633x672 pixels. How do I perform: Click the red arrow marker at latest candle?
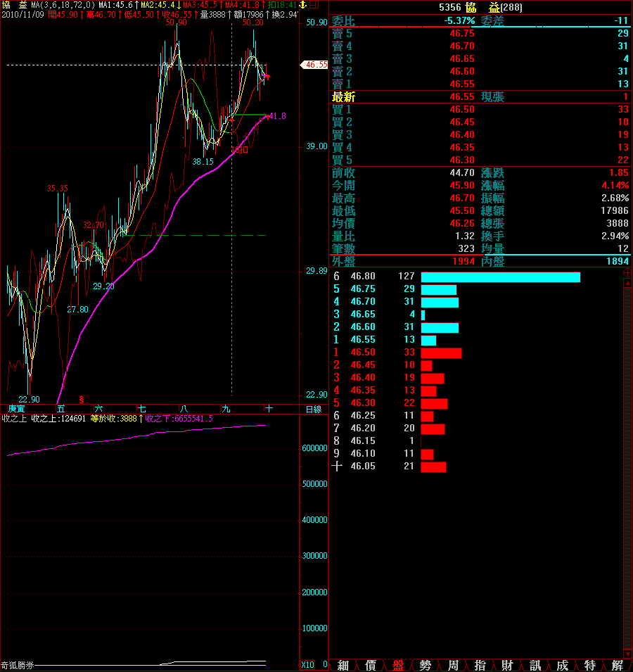pyautogui.click(x=267, y=76)
